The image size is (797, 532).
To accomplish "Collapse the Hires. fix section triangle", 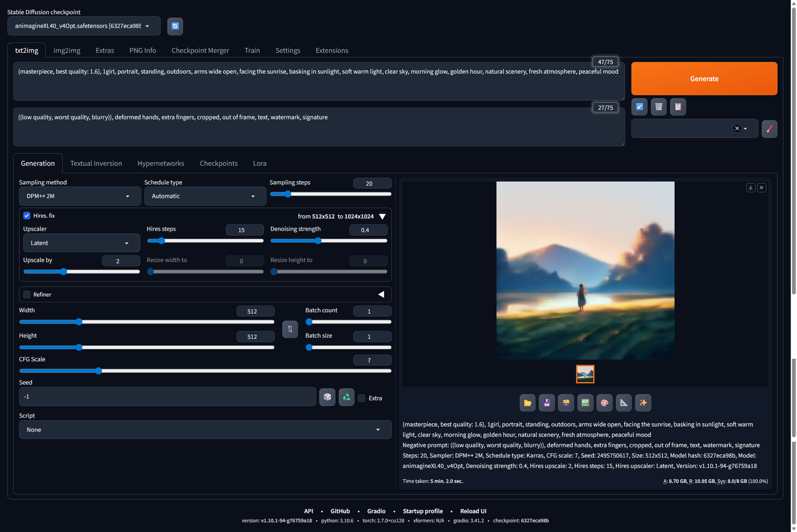I will click(382, 217).
